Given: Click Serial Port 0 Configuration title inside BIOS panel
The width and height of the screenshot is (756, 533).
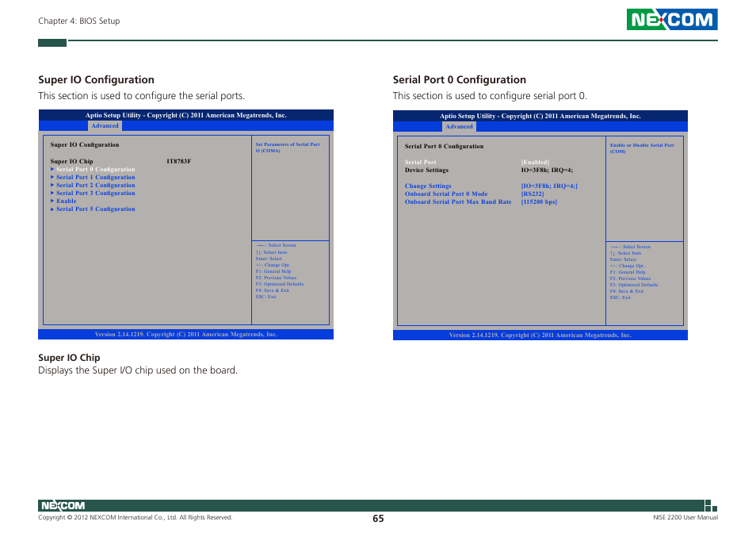Looking at the screenshot, I should click(x=444, y=146).
